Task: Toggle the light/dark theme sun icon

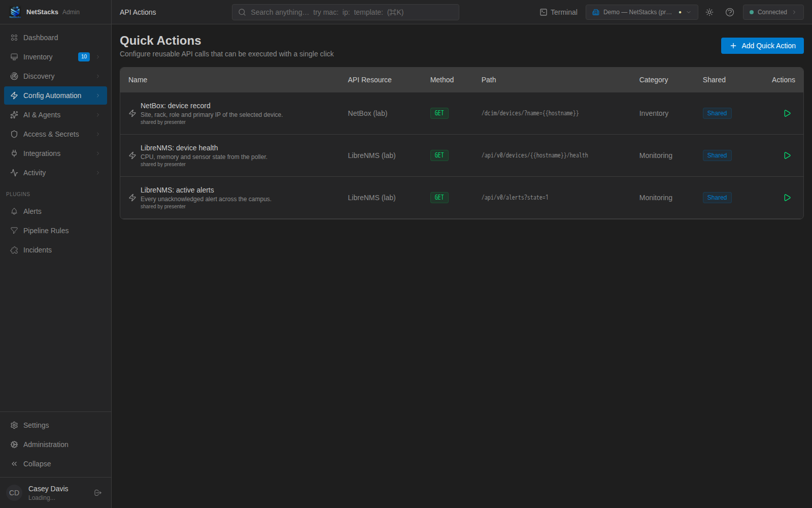Action: pos(709,12)
